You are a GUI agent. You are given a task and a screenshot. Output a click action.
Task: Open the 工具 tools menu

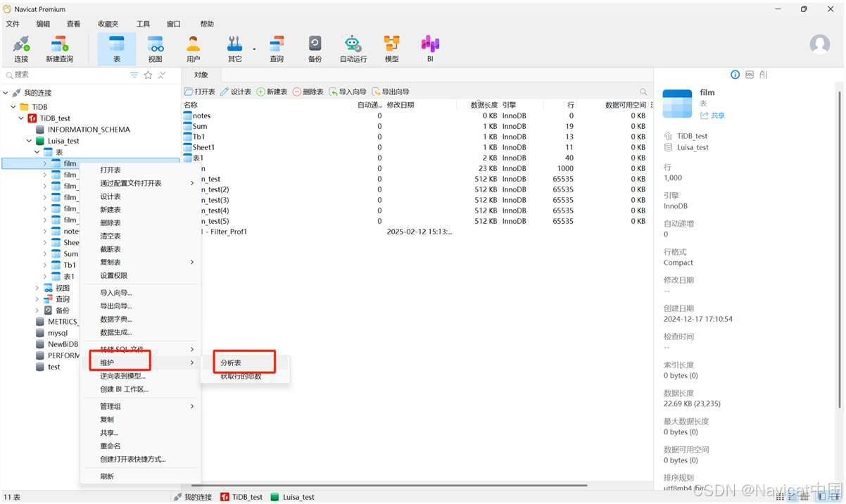coord(143,24)
